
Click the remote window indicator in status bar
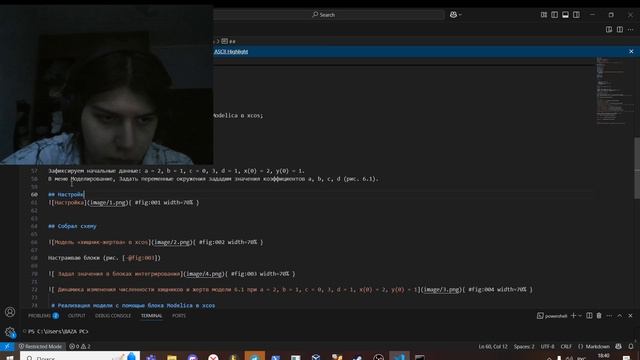(7, 346)
